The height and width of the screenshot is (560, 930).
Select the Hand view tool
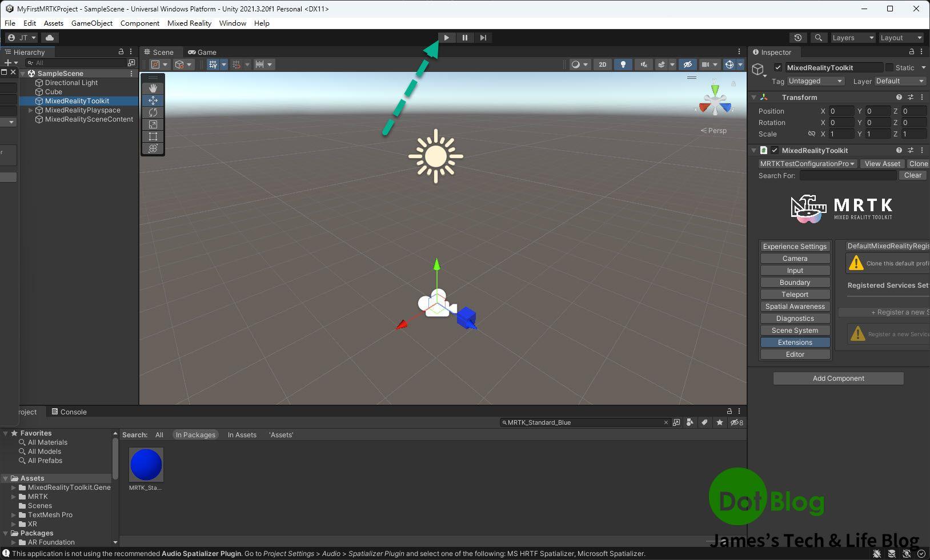pyautogui.click(x=153, y=88)
